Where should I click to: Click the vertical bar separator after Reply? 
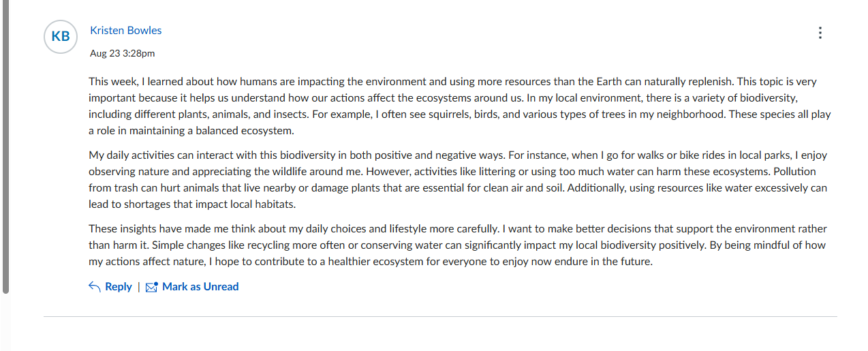[x=139, y=287]
